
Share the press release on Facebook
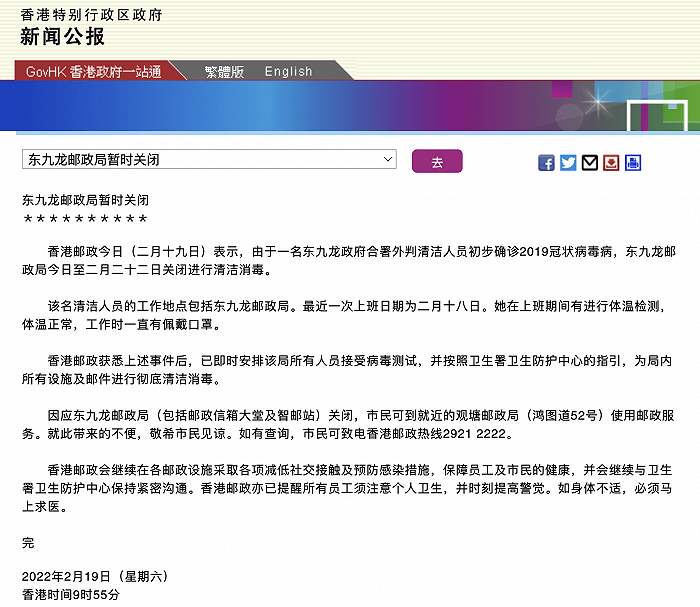click(546, 163)
